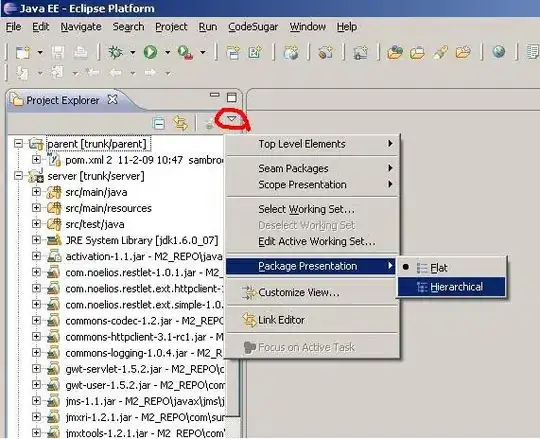This screenshot has width=540, height=439.
Task: Expand the jmxri-1.2.1.jar node
Action: tap(36, 417)
